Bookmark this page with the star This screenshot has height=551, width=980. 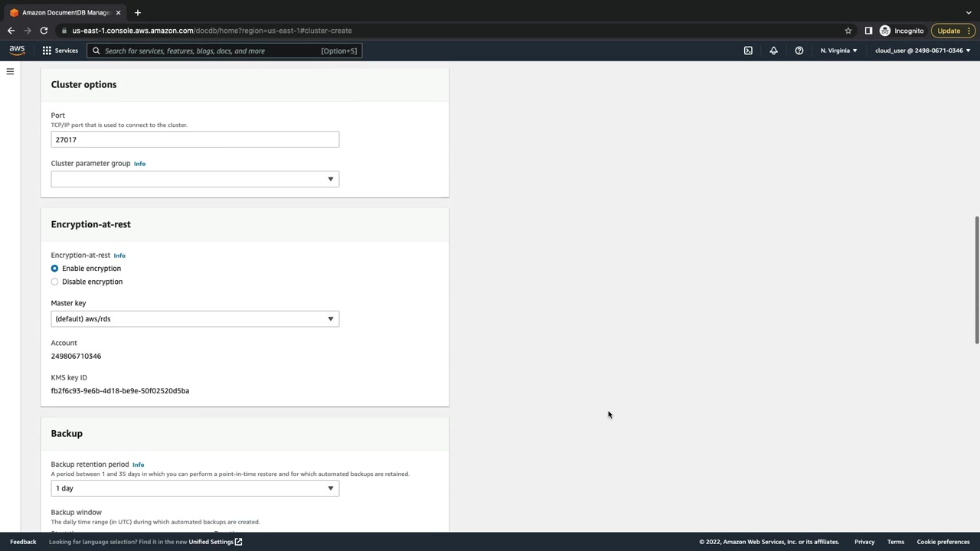click(x=848, y=31)
